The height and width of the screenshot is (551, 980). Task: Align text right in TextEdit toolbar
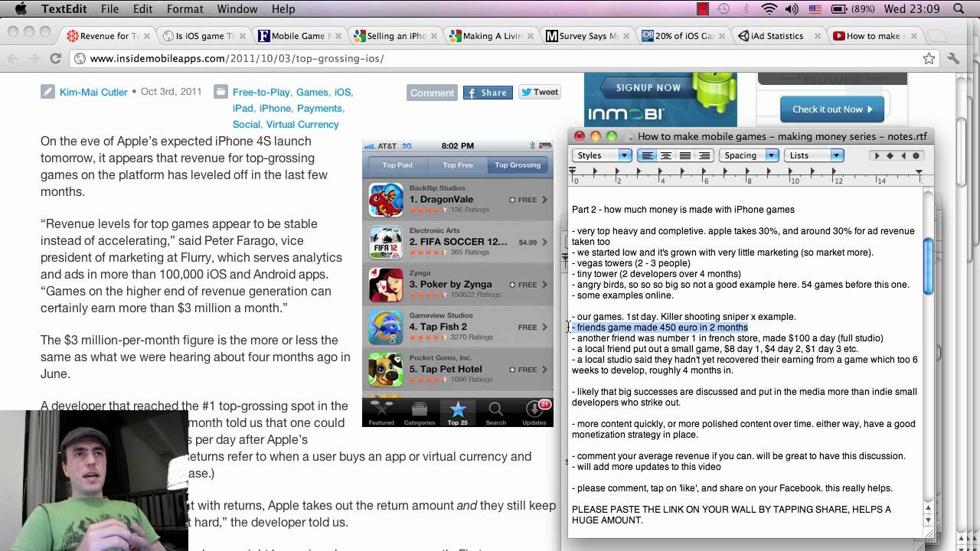coord(704,155)
